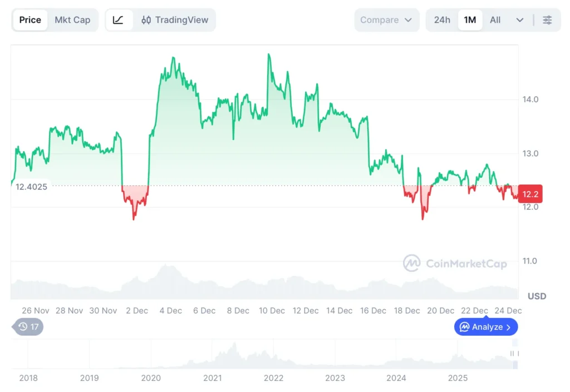Select the line chart view icon

pyautogui.click(x=119, y=20)
